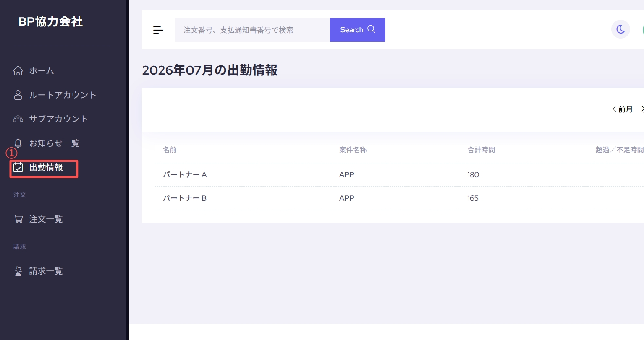This screenshot has height=340, width=644.
Task: Click the root account person icon
Action: 18,95
